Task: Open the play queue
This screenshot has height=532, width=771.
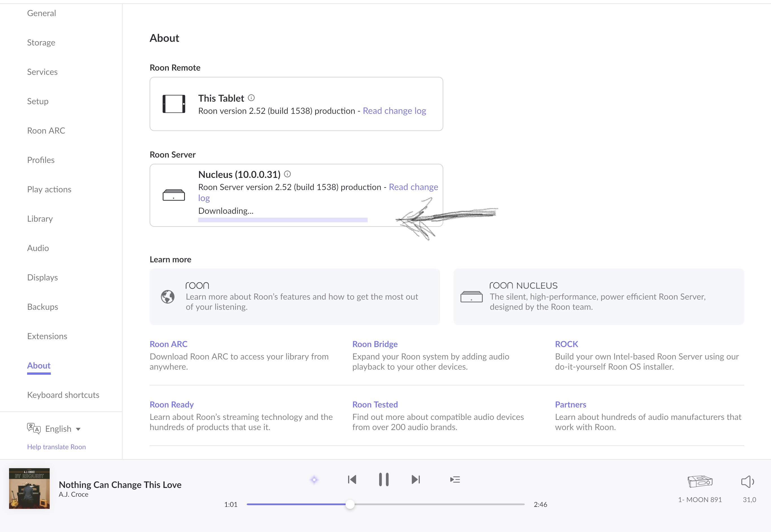Action: (x=455, y=480)
